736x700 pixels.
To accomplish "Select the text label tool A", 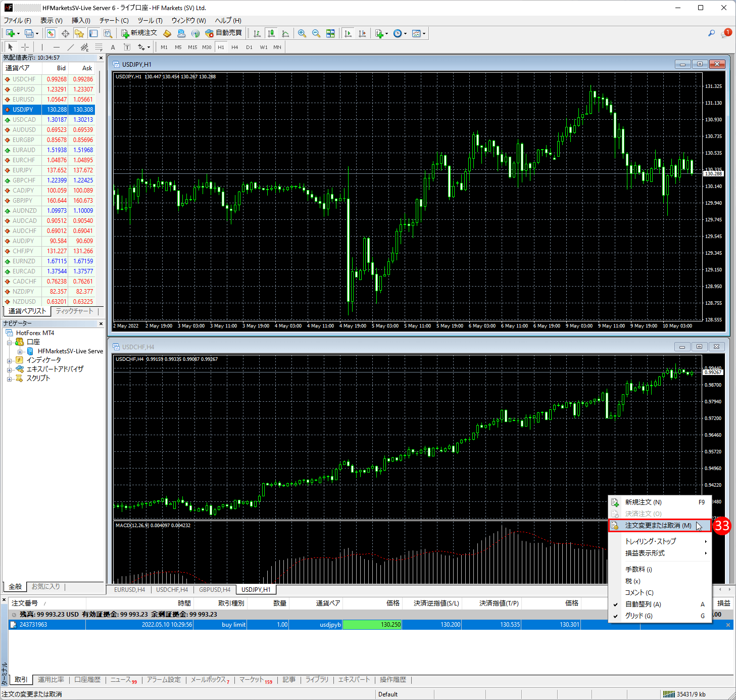I will [x=113, y=47].
